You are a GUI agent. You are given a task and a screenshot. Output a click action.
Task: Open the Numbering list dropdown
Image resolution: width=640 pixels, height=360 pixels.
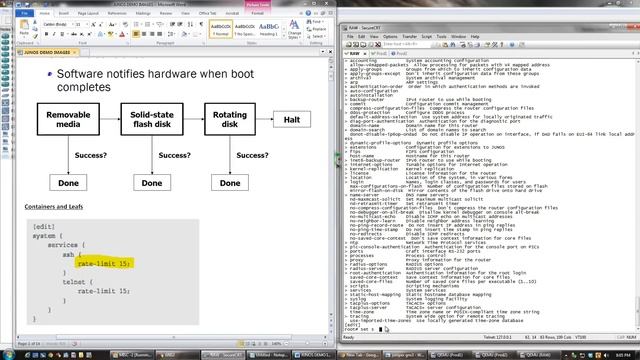pos(153,24)
